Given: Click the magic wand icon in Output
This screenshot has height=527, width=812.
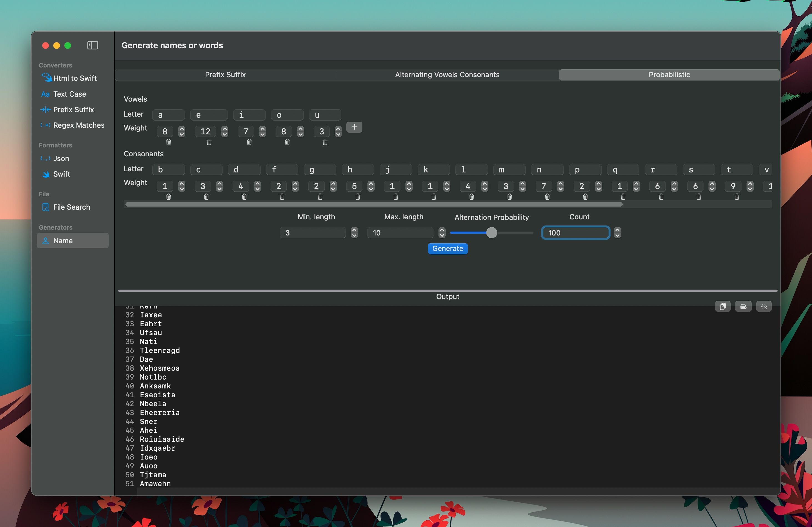Looking at the screenshot, I should pos(763,307).
